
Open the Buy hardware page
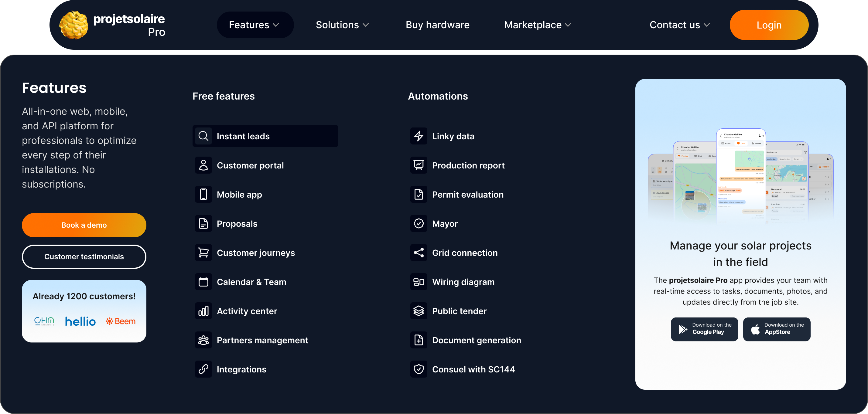[437, 25]
